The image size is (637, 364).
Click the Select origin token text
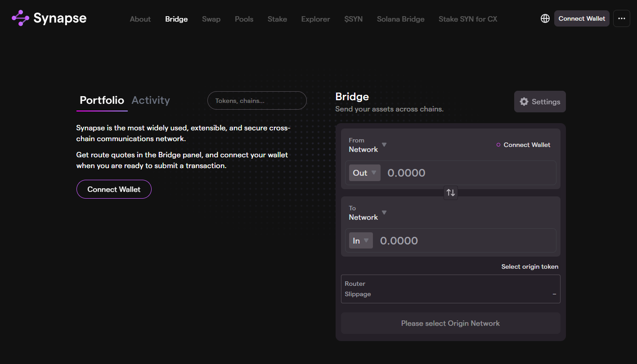530,266
